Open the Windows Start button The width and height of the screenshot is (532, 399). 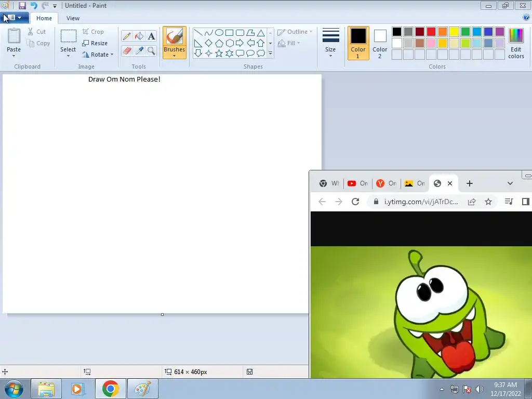coord(14,389)
